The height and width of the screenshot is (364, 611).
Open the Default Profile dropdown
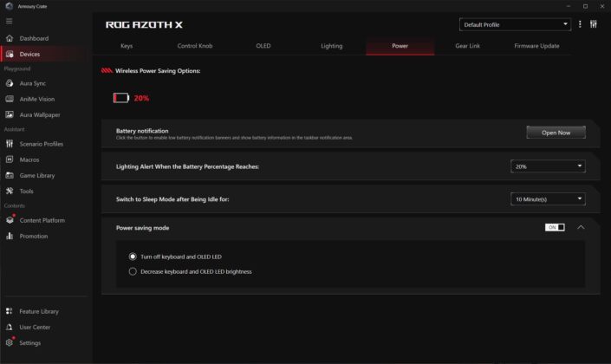pos(515,24)
